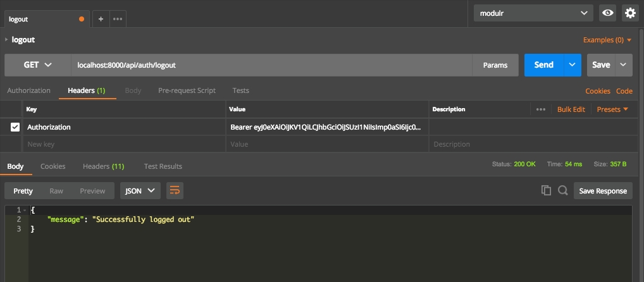Open manage environments gear icon
This screenshot has width=644, height=282.
point(629,13)
